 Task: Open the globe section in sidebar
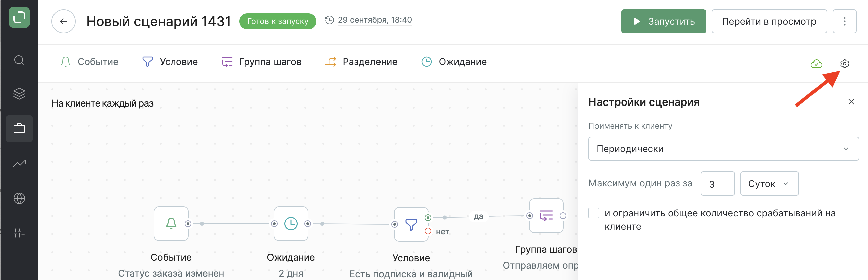(19, 198)
